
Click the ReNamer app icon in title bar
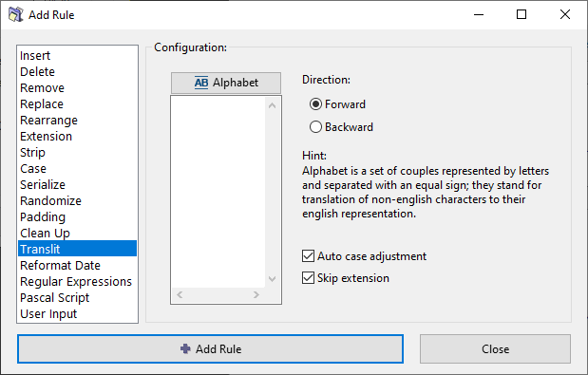(16, 14)
